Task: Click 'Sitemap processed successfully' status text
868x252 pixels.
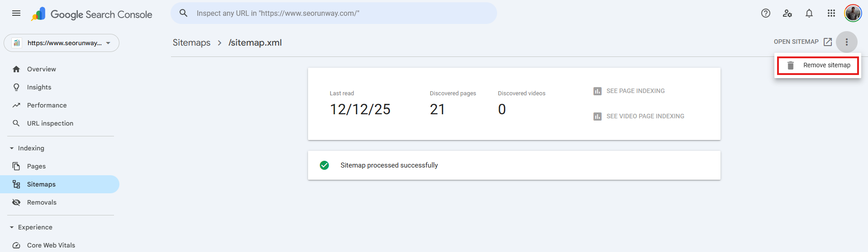Action: 389,165
